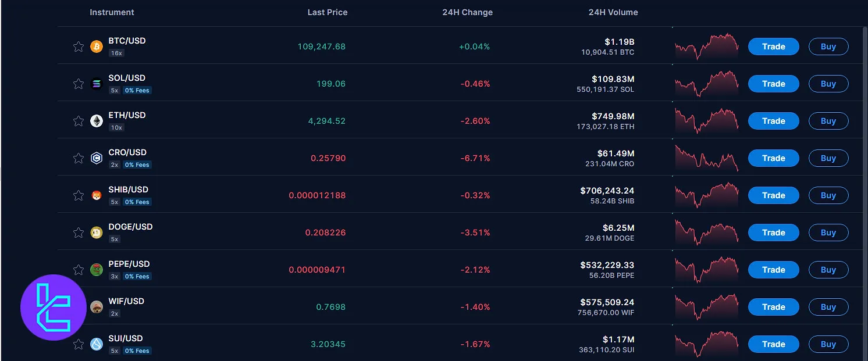Buy WIF with the Buy button

coord(828,307)
